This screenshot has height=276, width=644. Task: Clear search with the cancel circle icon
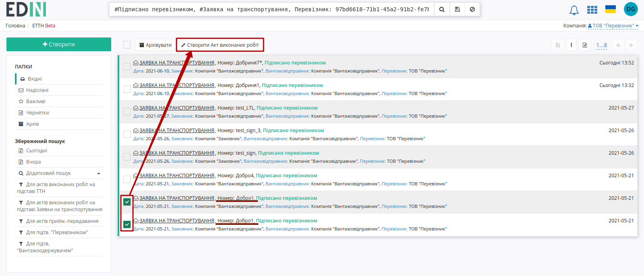point(472,9)
